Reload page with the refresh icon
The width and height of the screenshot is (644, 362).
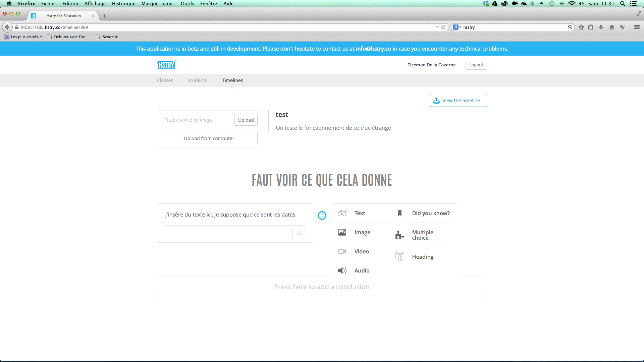tap(443, 27)
